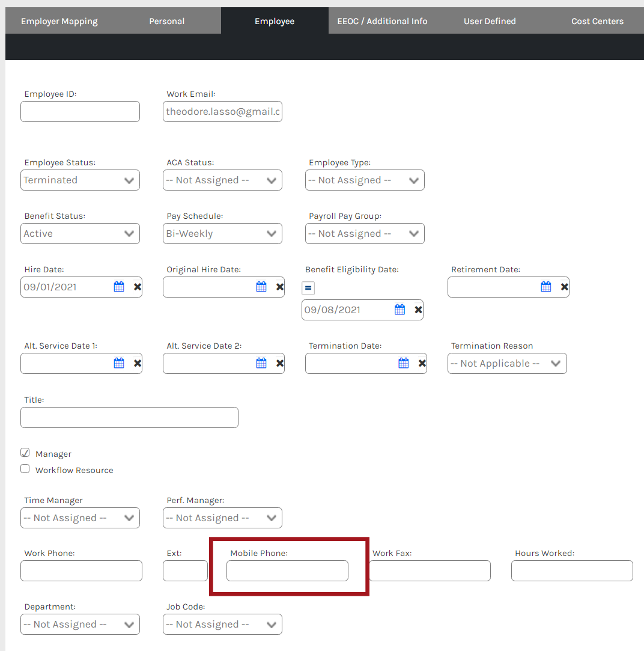Open the Perf. Manager dropdown
This screenshot has height=651, width=644.
coord(222,518)
